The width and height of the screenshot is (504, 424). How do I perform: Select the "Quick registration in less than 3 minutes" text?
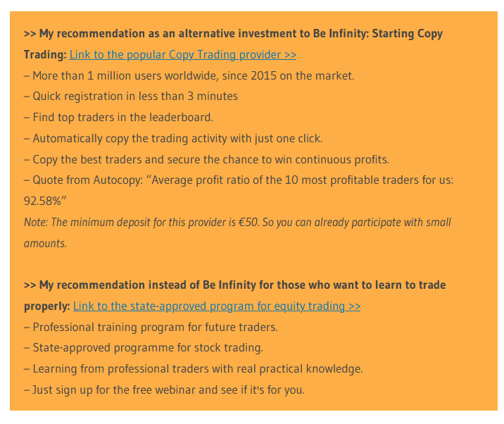point(131,96)
